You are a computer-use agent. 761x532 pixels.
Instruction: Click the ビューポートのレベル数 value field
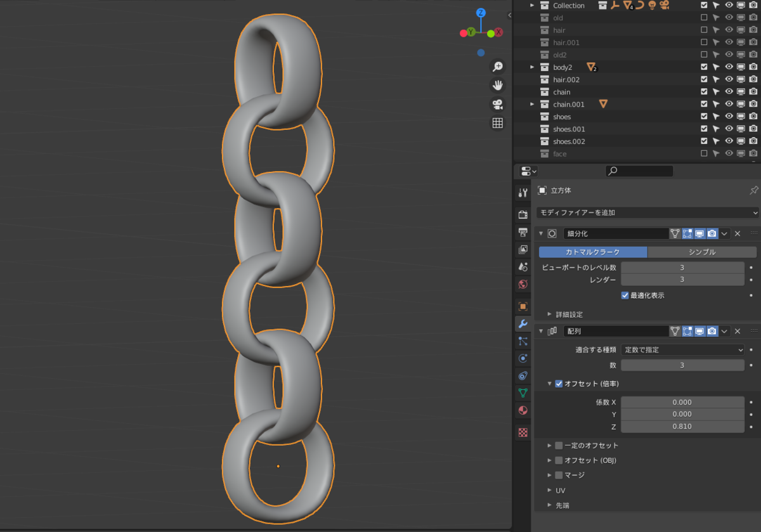[x=682, y=268]
